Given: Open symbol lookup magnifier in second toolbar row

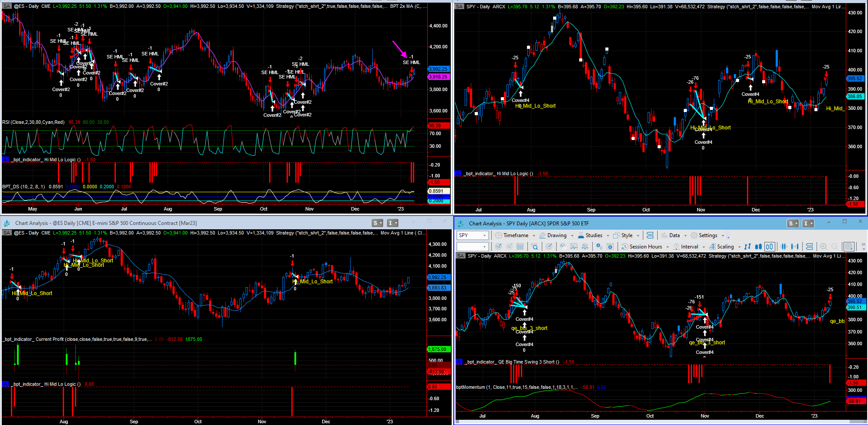Looking at the screenshot, I should pyautogui.click(x=535, y=247).
